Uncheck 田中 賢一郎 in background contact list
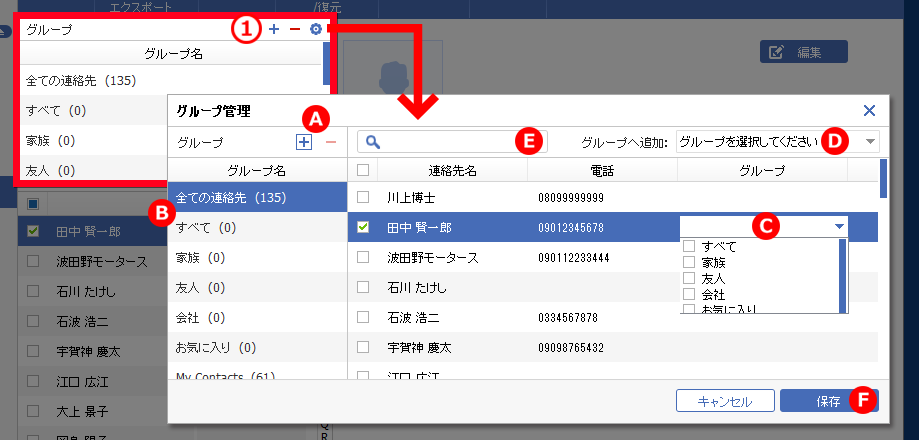Image resolution: width=919 pixels, height=440 pixels. pos(33,231)
